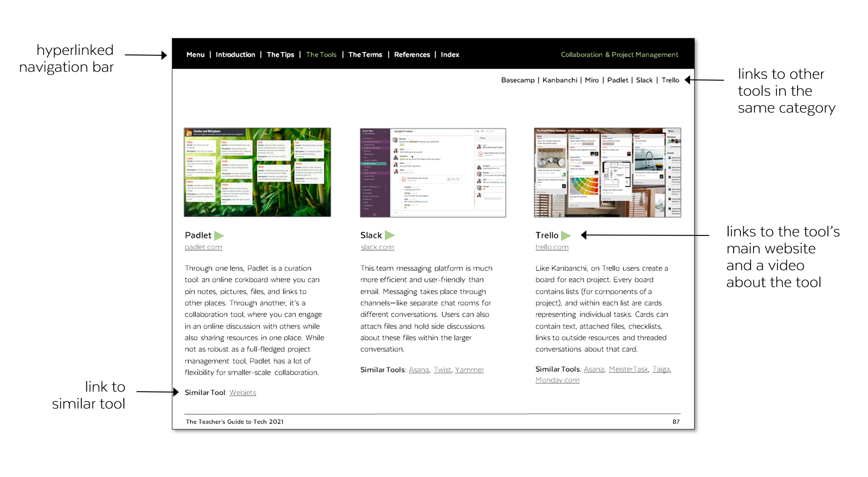Open Asana link under Slack similar tools
The image size is (868, 477).
point(419,370)
